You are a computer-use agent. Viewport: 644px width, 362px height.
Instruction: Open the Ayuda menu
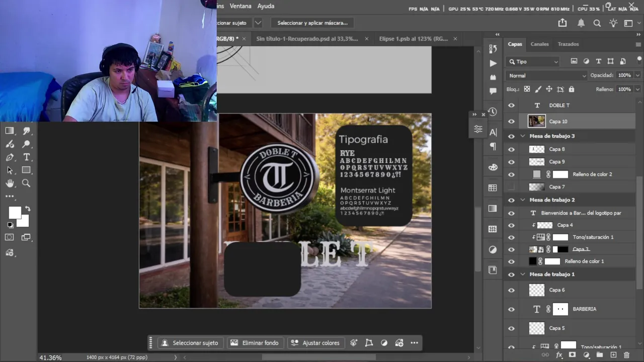click(x=266, y=6)
